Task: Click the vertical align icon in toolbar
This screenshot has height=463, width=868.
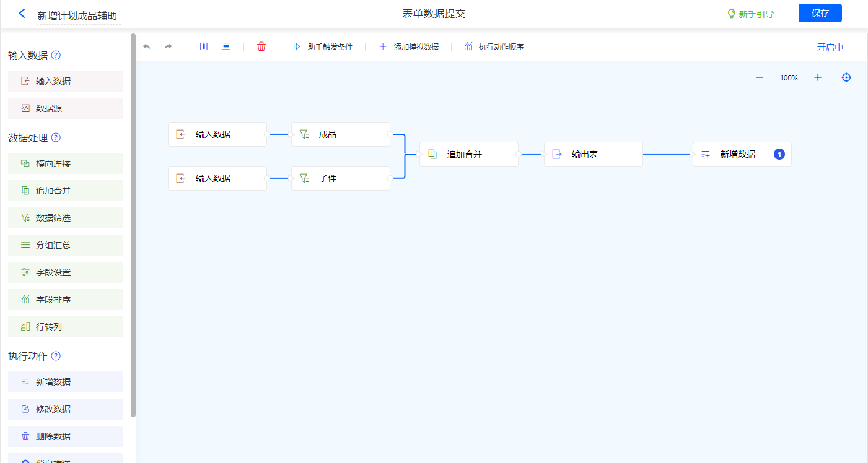Action: [226, 46]
